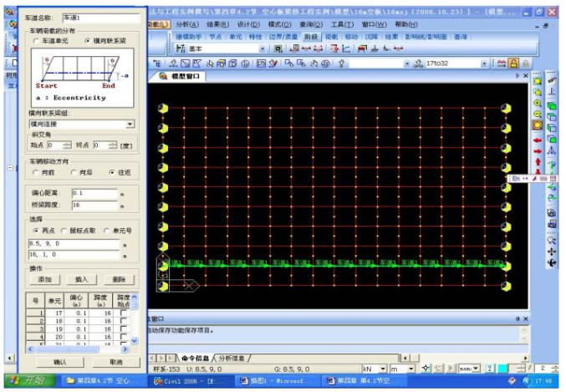Click the blue rotate-around-axis icon on right toolbar
This screenshot has width=566, height=392.
[x=552, y=198]
